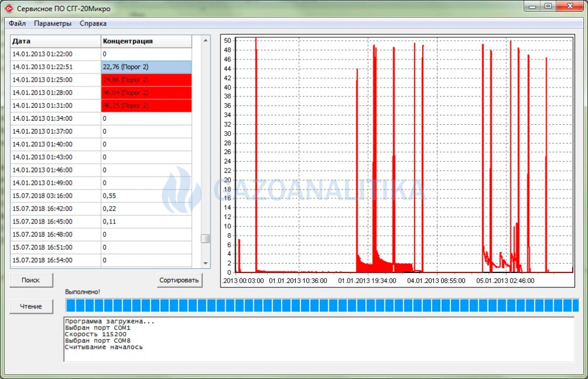The height and width of the screenshot is (379, 588).
Task: Click the app icon in title bar
Action: [9, 8]
